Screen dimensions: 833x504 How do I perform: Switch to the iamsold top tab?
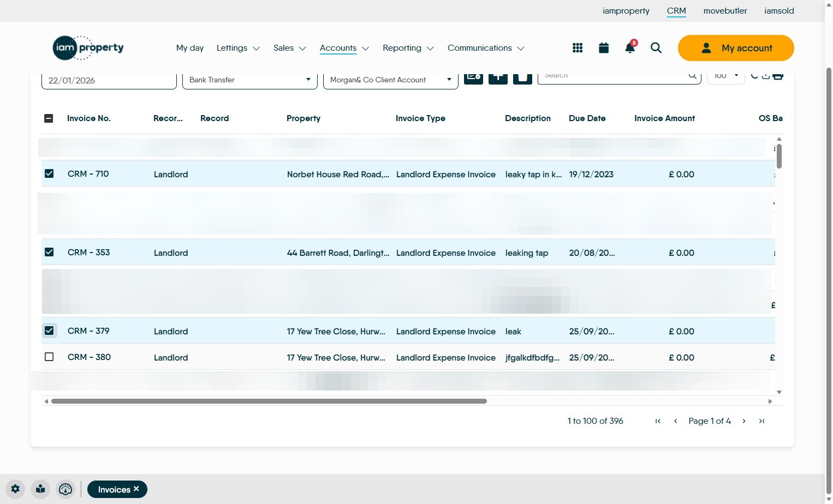(x=779, y=11)
